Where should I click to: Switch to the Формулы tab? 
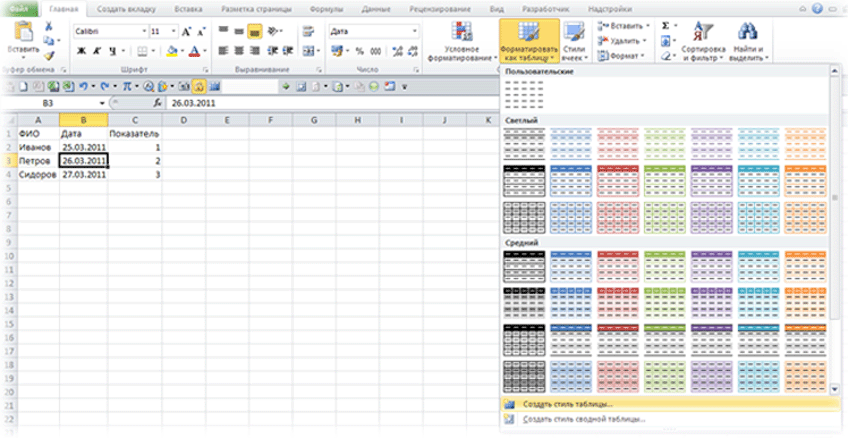pyautogui.click(x=325, y=9)
